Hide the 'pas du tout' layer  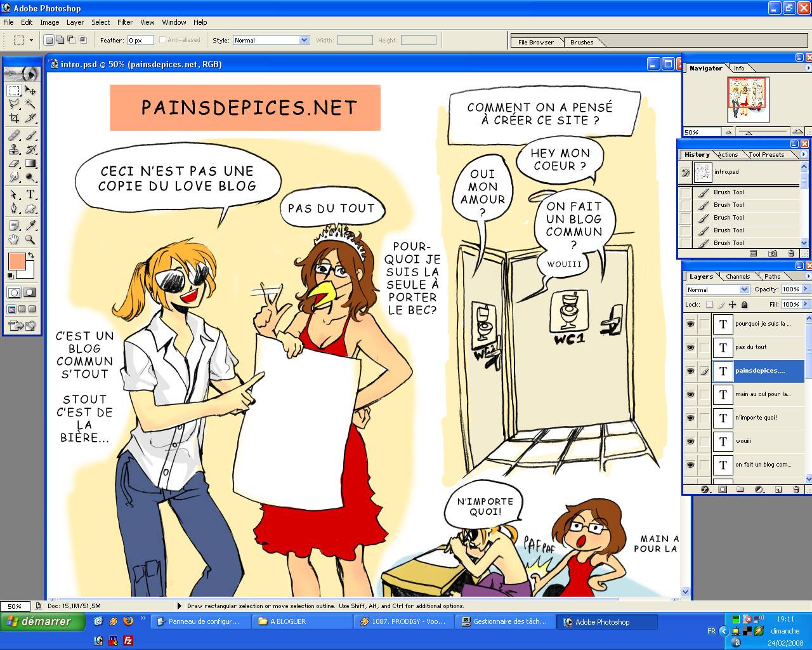(690, 347)
